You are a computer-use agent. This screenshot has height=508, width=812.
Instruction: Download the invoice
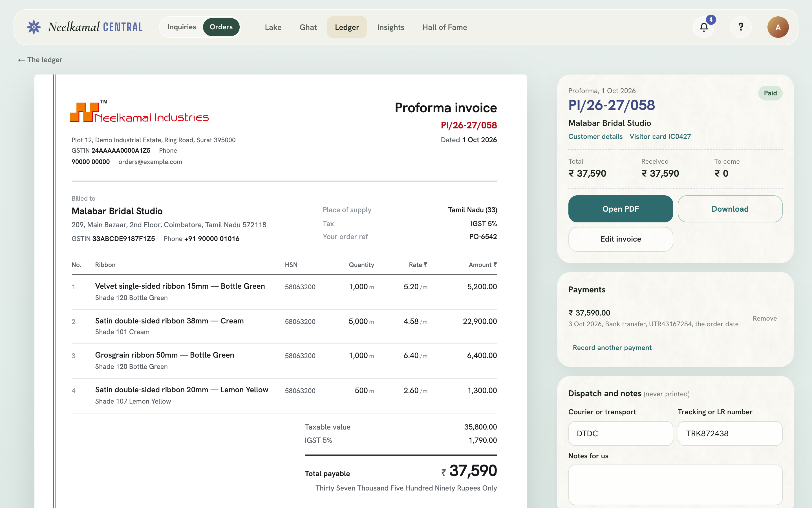730,209
